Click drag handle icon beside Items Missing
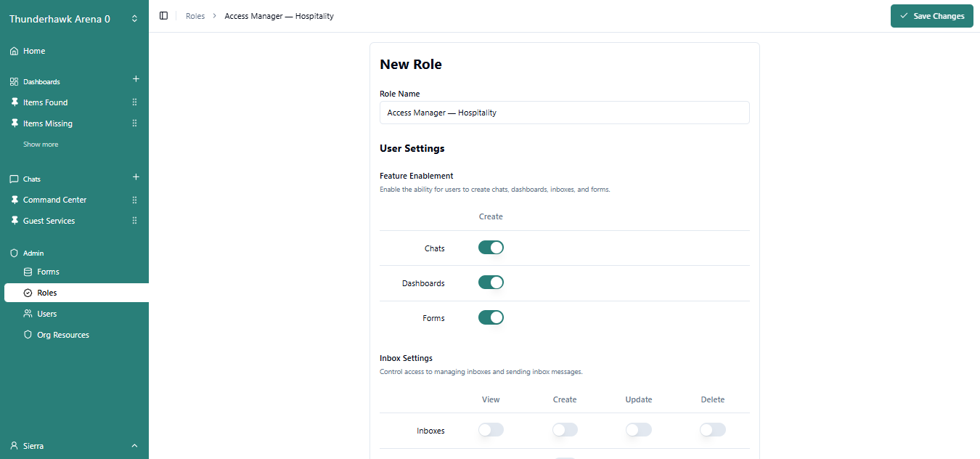 [134, 123]
